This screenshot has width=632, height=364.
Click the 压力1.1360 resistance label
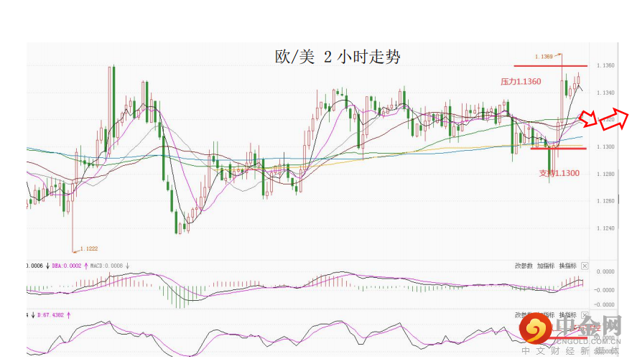pyautogui.click(x=521, y=81)
